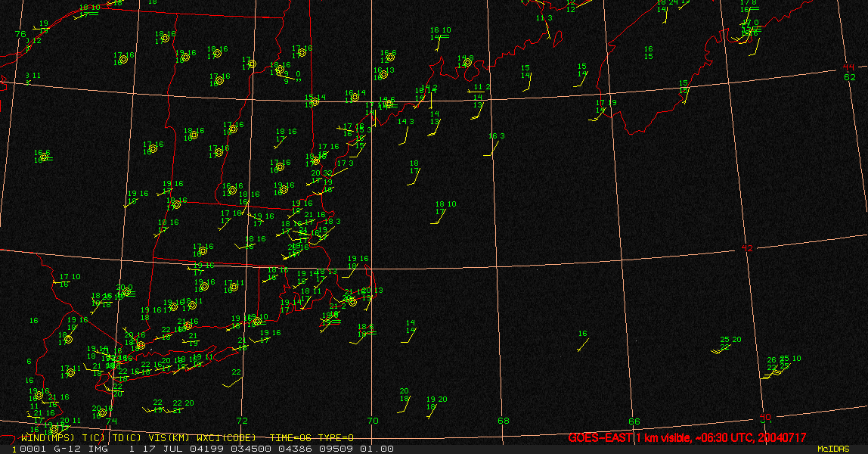Screen dimensions: 868x454
Task: Click the green 62 label below the red 44
Action: click(850, 77)
